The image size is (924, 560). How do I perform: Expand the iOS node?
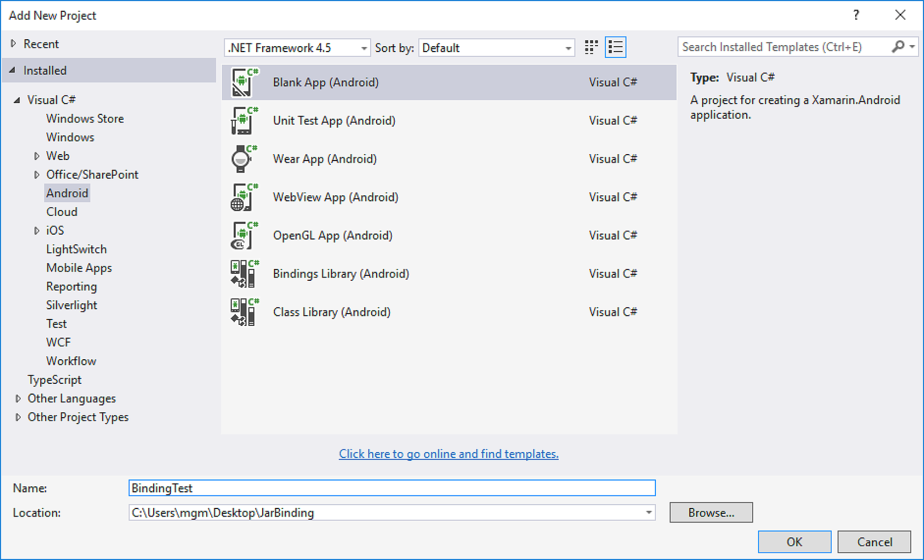pyautogui.click(x=37, y=230)
